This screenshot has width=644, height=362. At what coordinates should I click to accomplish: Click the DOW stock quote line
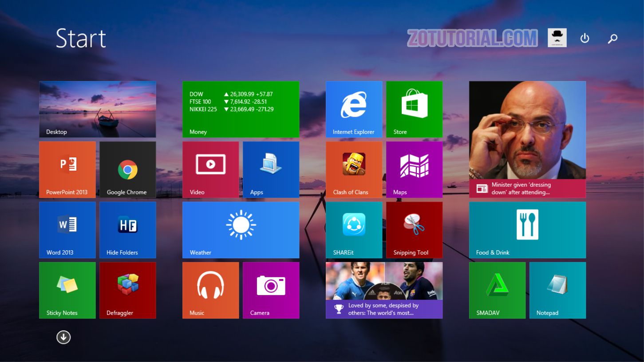tap(231, 94)
